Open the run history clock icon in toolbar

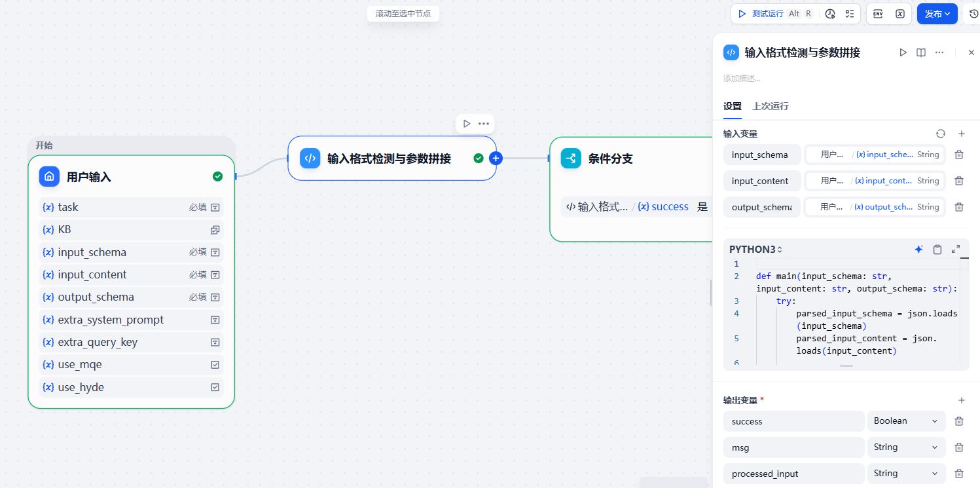(830, 14)
